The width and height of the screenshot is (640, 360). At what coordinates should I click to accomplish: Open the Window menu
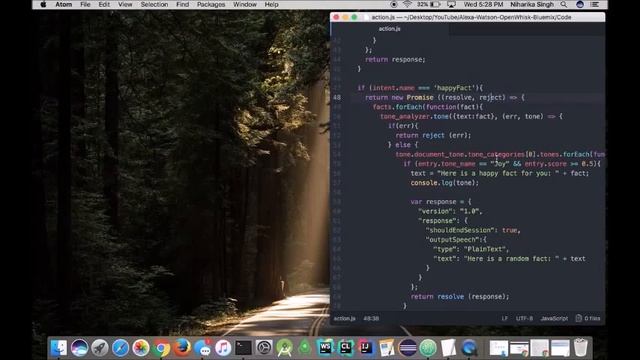[245, 4]
